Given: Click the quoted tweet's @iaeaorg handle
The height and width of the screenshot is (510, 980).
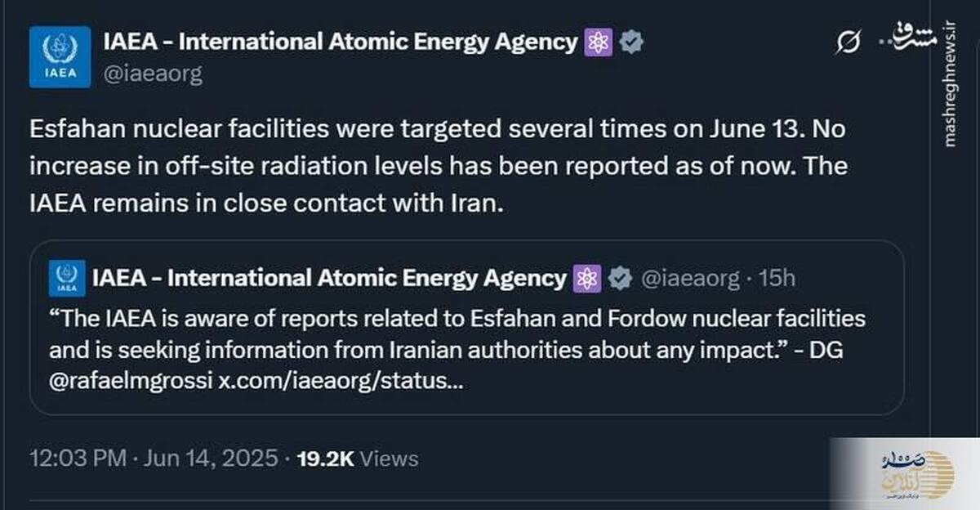Looking at the screenshot, I should click(690, 279).
